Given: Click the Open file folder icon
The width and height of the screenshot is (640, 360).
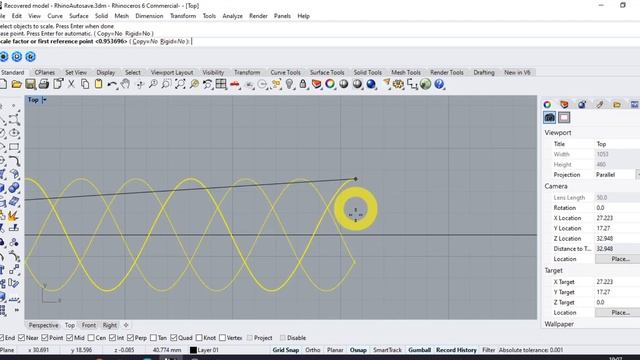Looking at the screenshot, I should point(16,84).
